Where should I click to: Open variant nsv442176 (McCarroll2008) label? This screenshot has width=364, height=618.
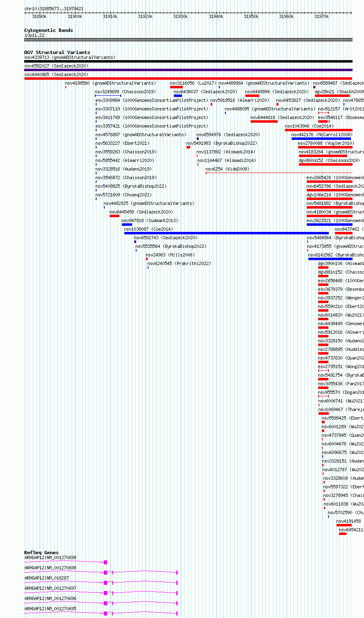[x=322, y=135]
